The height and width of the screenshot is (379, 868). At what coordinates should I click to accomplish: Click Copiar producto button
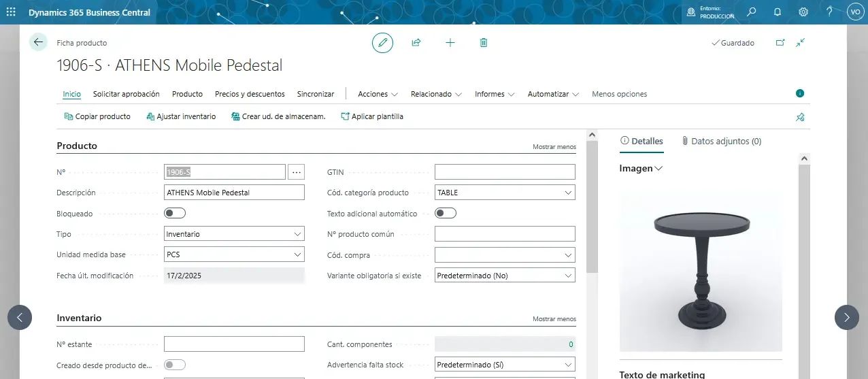97,116
